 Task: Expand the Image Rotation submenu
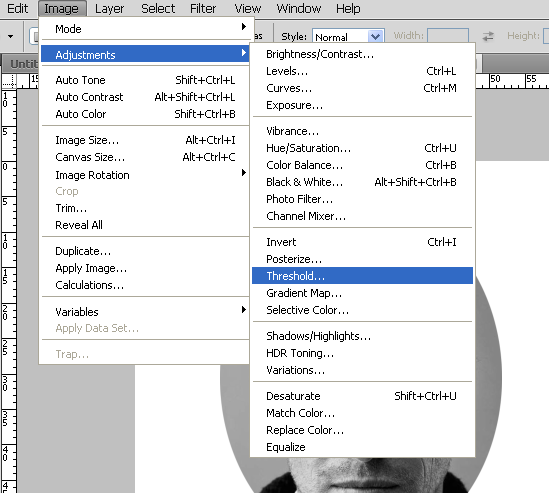[x=145, y=175]
